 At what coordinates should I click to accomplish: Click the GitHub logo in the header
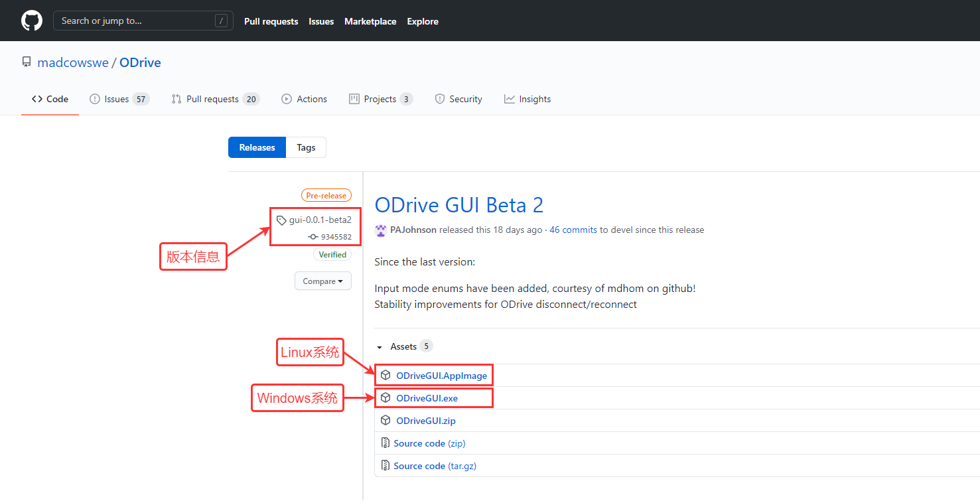pos(31,21)
